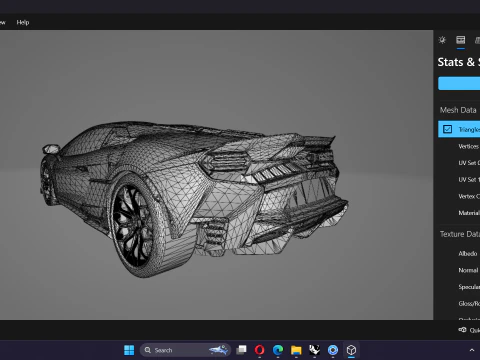Viewport: 480px width, 360px height.
Task: Click the wireframe car model in viewport
Action: (x=194, y=198)
